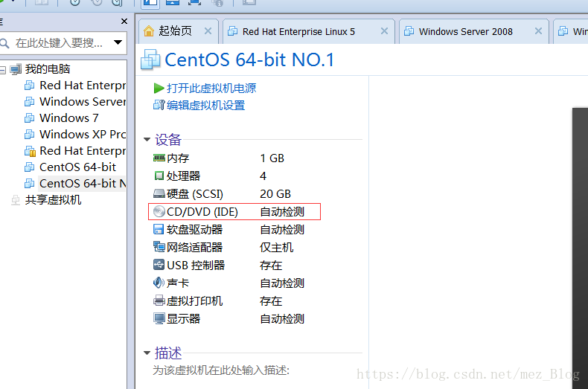Switch to the partially visible Win tab

coord(571,32)
